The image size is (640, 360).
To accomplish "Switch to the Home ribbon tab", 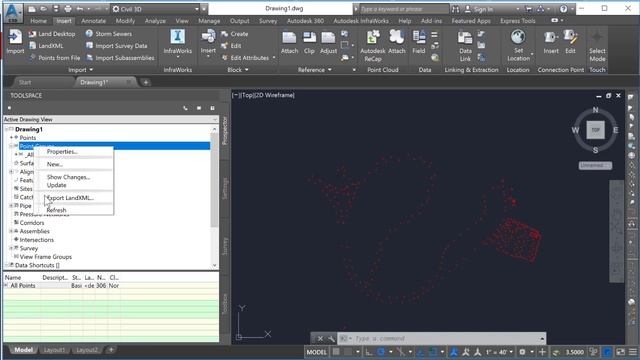I will click(38, 21).
